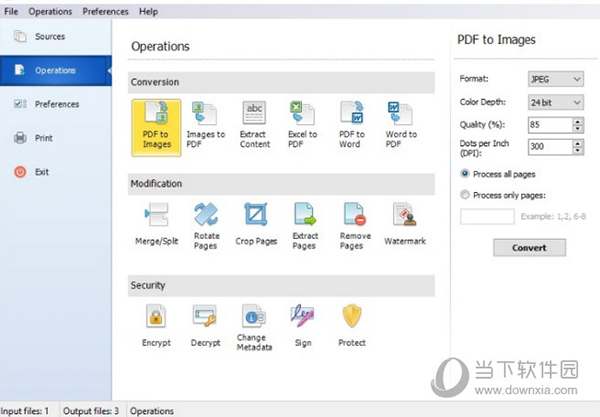Decrease the DPI value with the down arrow
Image resolution: width=600 pixels, height=417 pixels.
pos(578,151)
